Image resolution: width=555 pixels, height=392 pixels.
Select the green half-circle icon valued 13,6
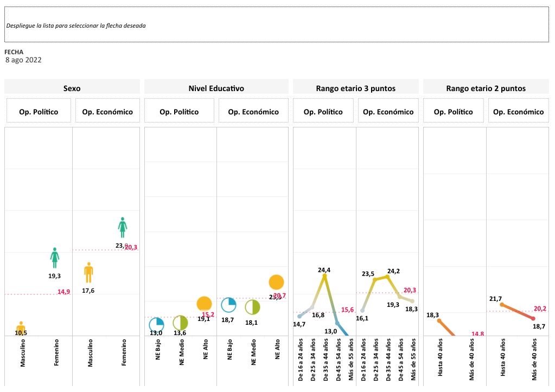(180, 323)
